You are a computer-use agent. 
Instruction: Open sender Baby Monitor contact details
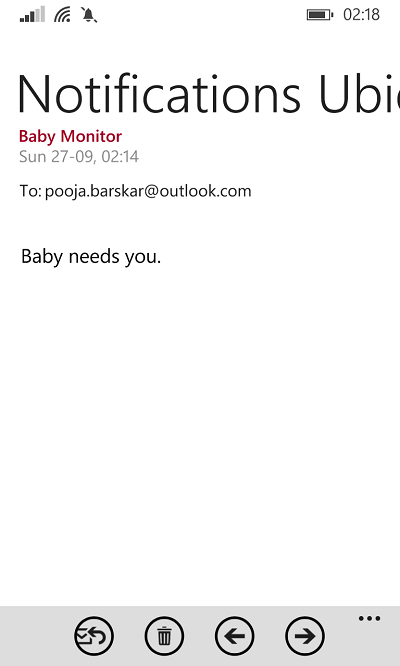[x=70, y=136]
